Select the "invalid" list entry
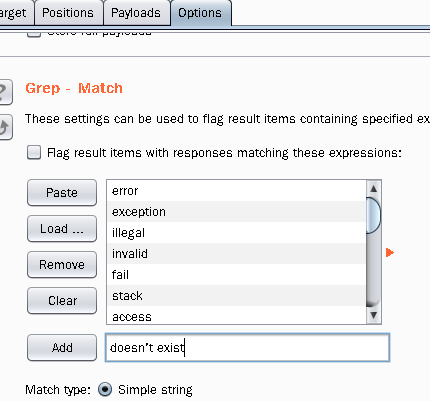Viewport: 430px width, 401px height. pyautogui.click(x=237, y=254)
